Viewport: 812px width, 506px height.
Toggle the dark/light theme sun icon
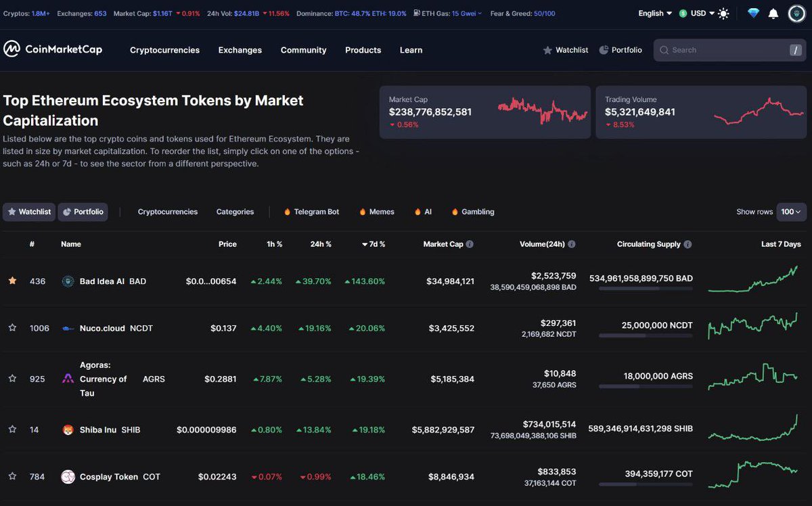pyautogui.click(x=724, y=14)
